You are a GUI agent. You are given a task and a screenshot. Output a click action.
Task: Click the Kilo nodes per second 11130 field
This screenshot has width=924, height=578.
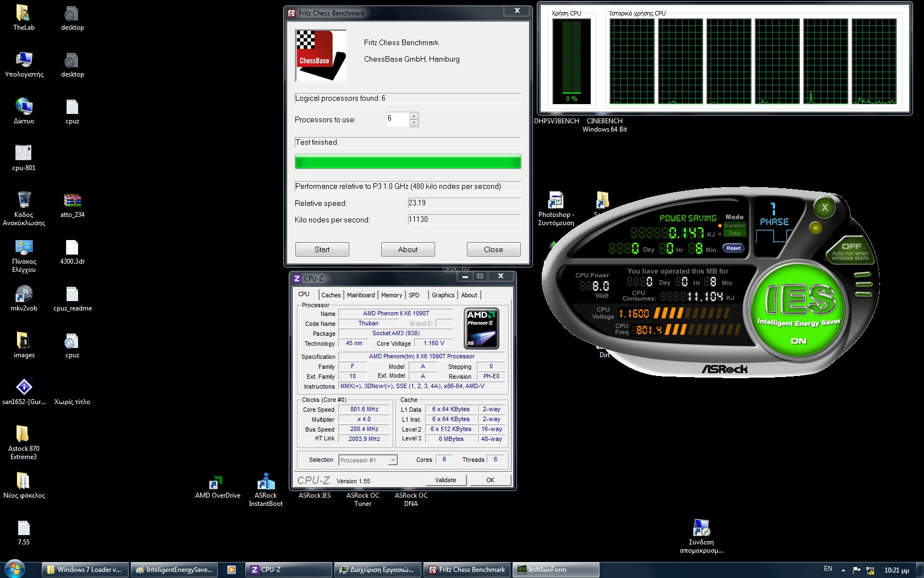tap(464, 220)
